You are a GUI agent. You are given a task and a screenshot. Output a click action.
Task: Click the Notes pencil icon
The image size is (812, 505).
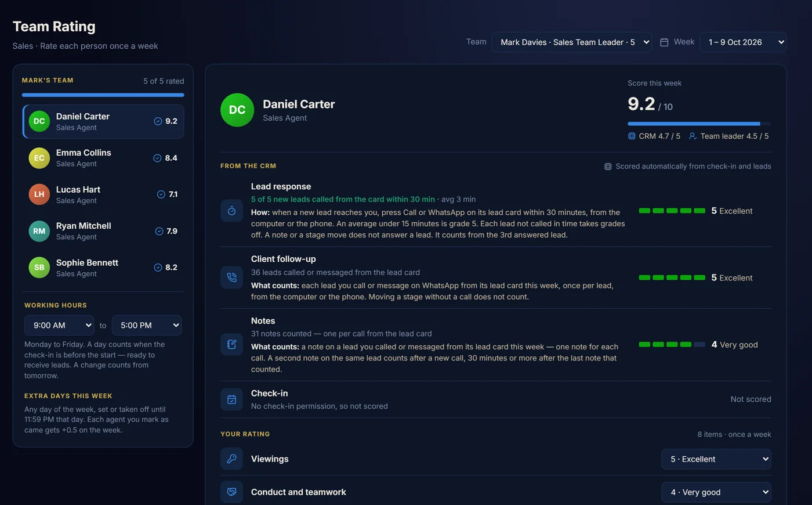231,344
